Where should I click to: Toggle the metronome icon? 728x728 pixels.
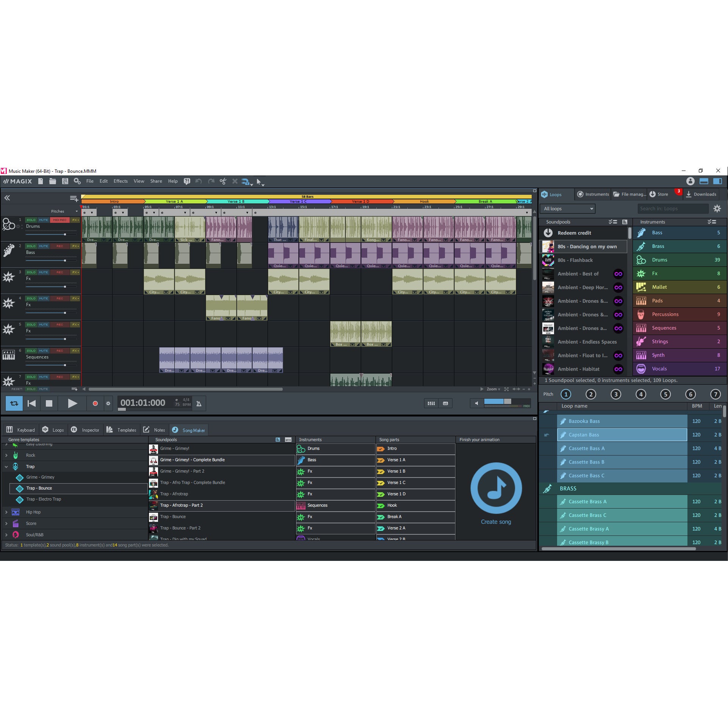(199, 404)
